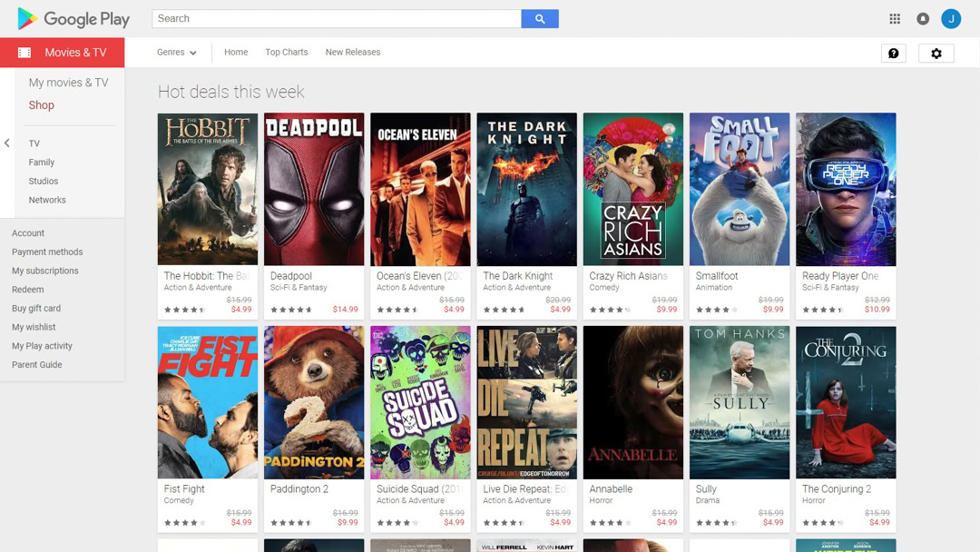This screenshot has width=980, height=552.
Task: Open the settings gear button
Action: pos(936,54)
